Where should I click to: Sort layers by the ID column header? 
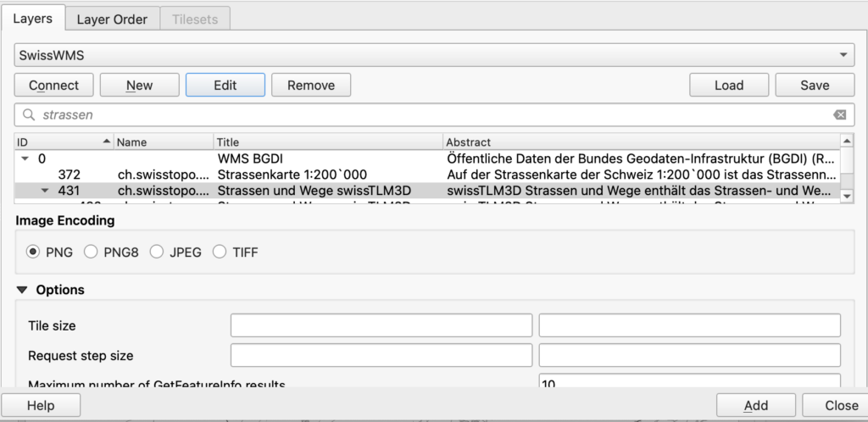[59, 142]
